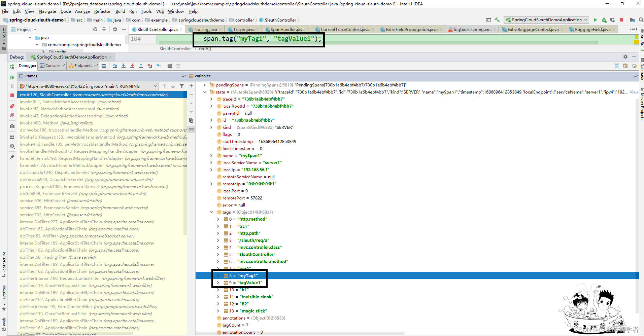Click Run with Coverage icon
The image size is (644, 336).
613,20
